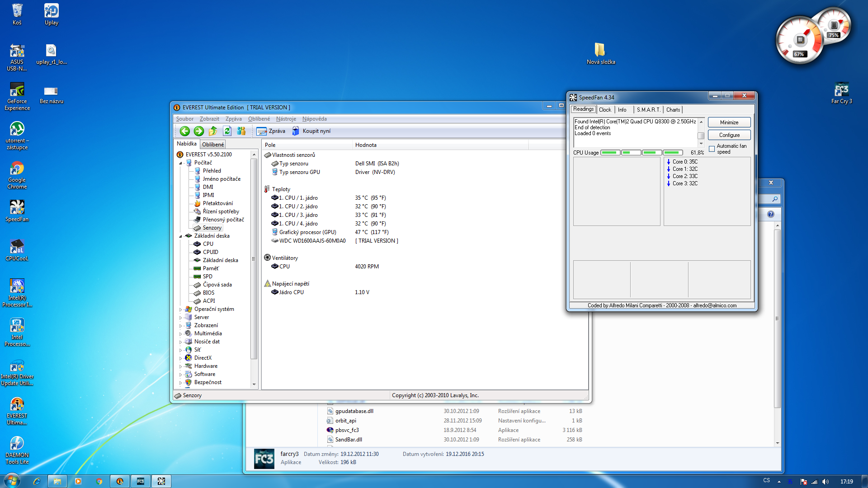This screenshot has width=868, height=488.
Task: Click the two-people users icon in toolbar
Action: pos(241,131)
